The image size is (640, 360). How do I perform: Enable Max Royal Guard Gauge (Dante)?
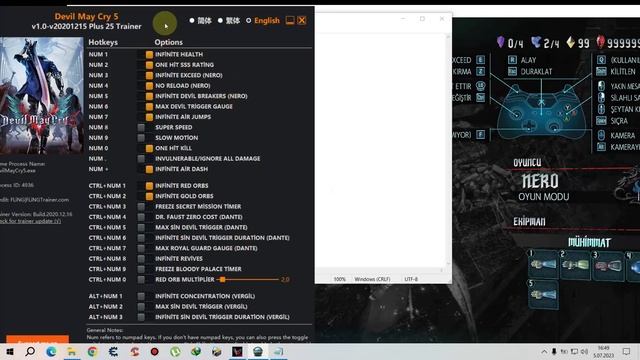[141, 248]
